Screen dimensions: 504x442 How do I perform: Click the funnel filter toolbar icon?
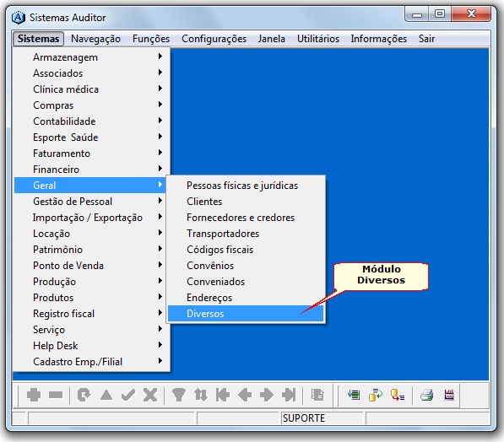178,395
